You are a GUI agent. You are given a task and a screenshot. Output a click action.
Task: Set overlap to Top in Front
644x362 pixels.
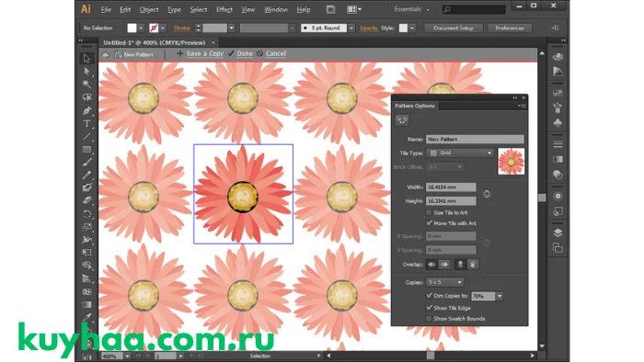click(x=460, y=265)
